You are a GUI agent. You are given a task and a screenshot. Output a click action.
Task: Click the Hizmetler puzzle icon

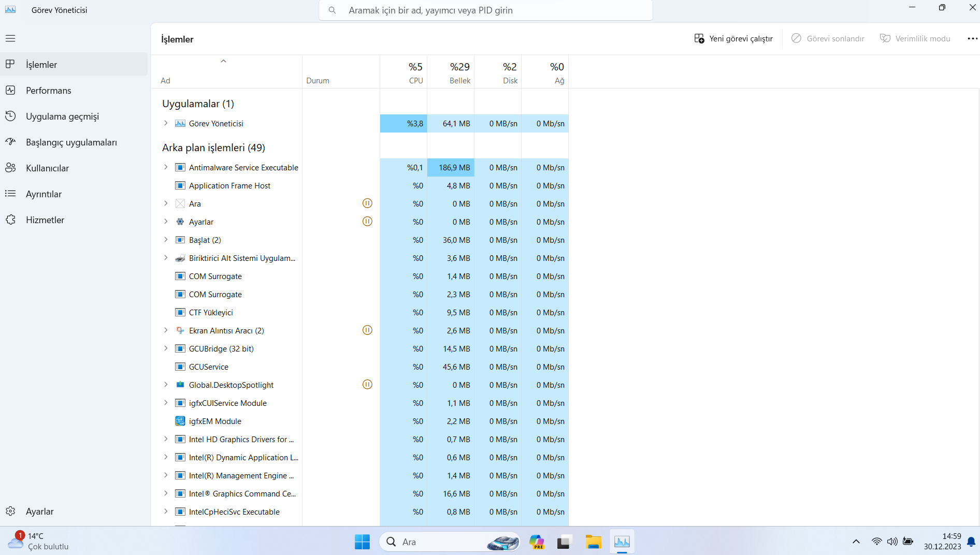pyautogui.click(x=10, y=220)
